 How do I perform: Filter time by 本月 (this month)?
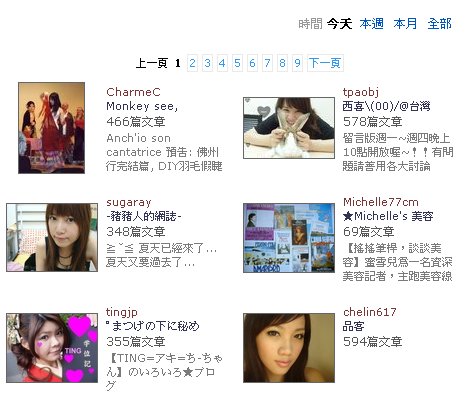tap(405, 24)
